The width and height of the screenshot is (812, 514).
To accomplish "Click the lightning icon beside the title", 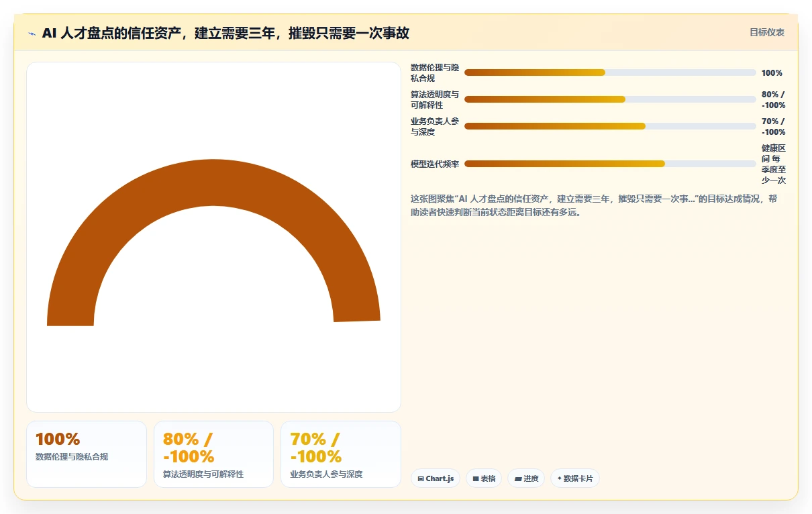I will (32, 34).
